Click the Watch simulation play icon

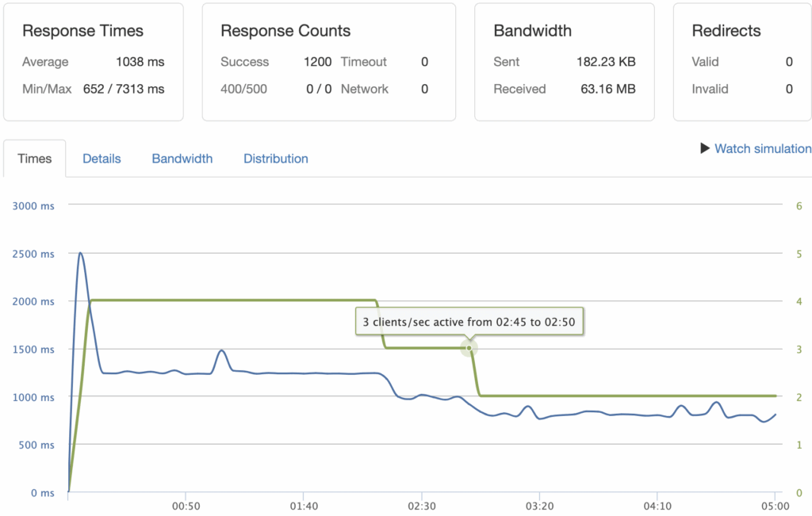coord(704,148)
